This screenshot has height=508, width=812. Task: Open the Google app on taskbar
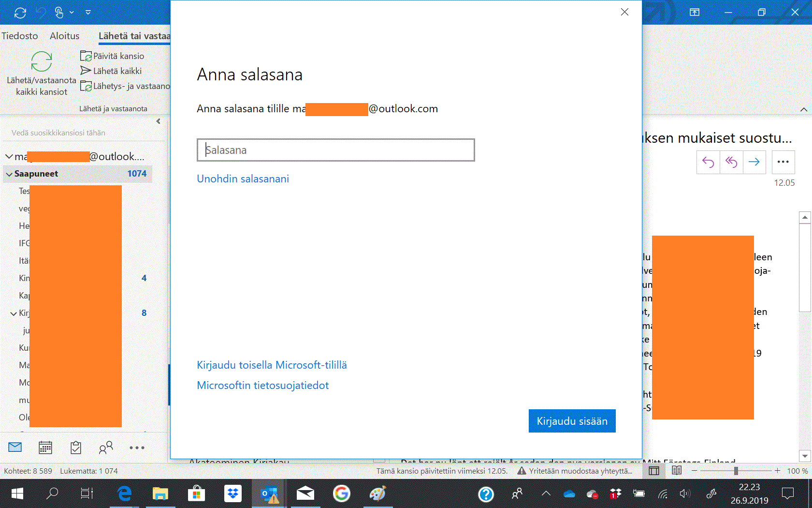[341, 493]
